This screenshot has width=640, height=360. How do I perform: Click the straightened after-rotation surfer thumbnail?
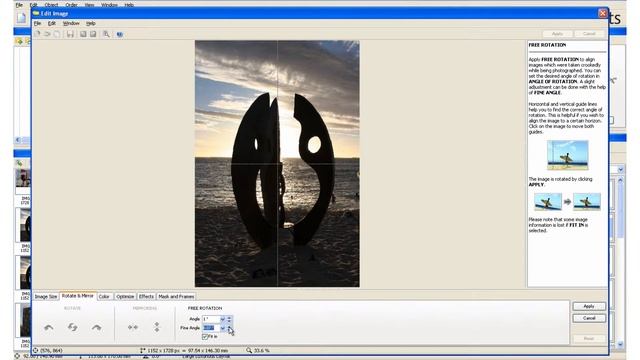(587, 202)
